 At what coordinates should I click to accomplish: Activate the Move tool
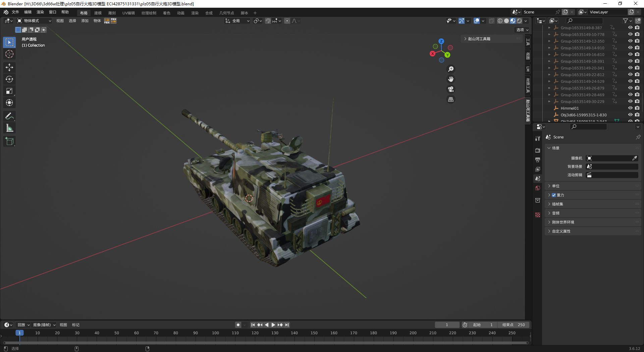pyautogui.click(x=9, y=67)
